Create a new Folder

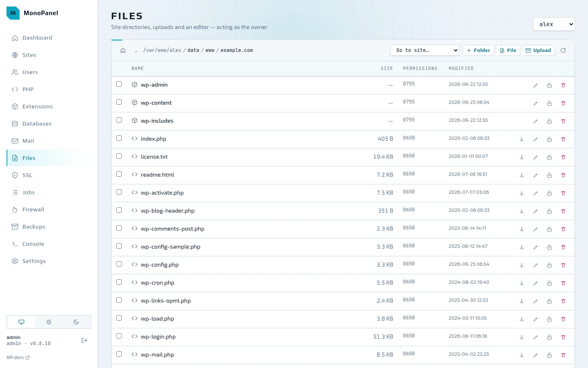(x=478, y=50)
